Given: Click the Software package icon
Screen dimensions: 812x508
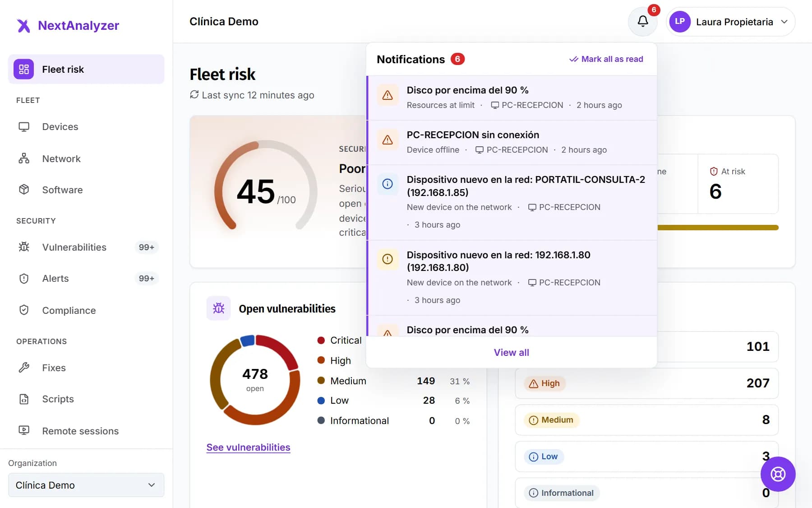Looking at the screenshot, I should point(24,190).
